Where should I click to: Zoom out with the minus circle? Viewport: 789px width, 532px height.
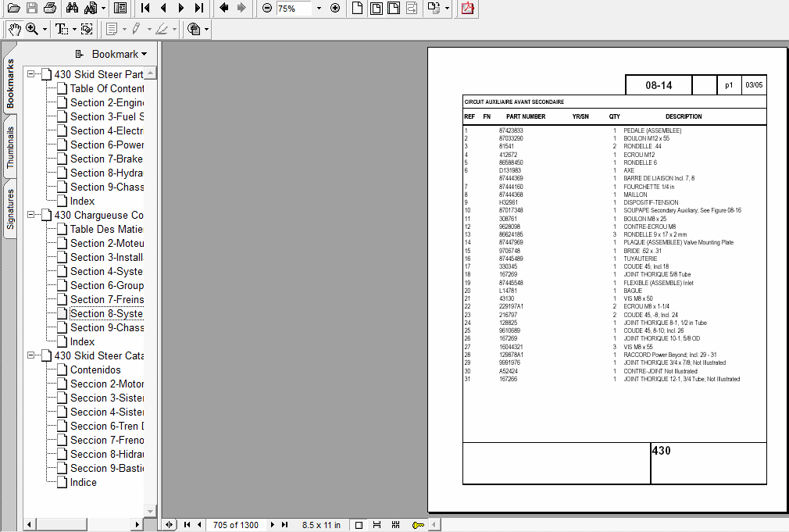click(x=267, y=8)
